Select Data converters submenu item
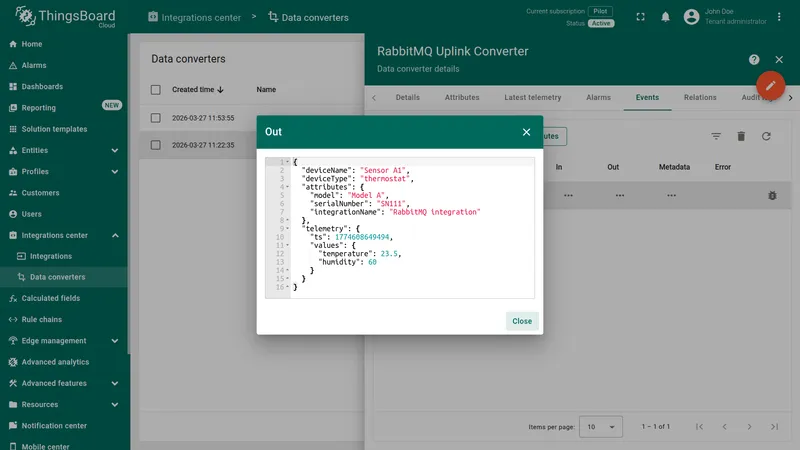 coord(64,277)
